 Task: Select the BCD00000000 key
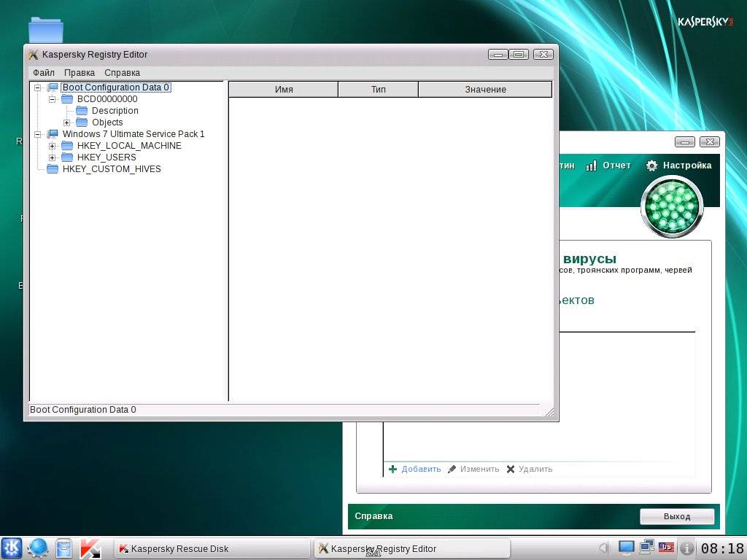(x=107, y=99)
